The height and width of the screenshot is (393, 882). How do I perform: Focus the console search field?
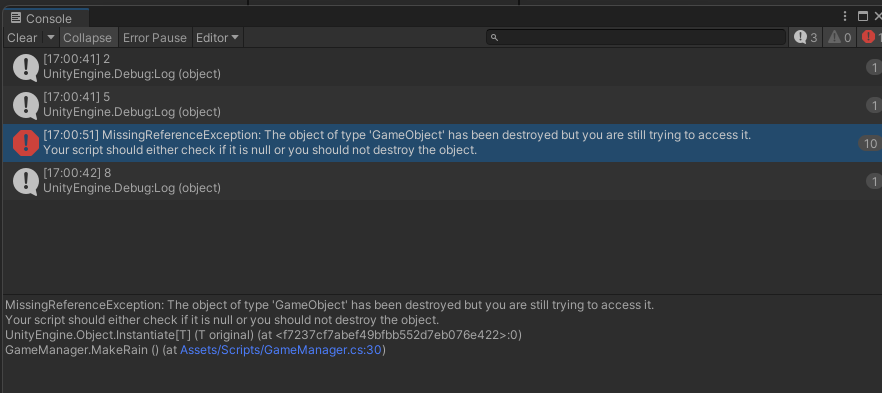(636, 38)
